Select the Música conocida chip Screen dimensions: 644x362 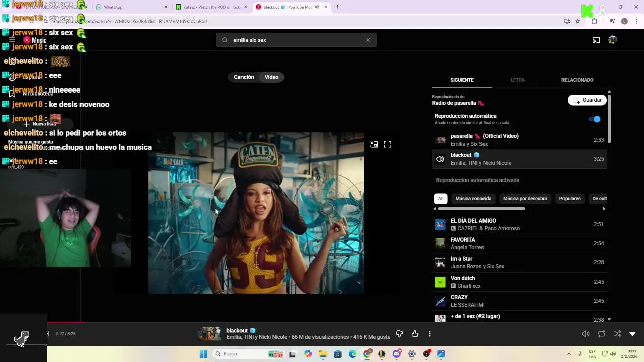473,199
